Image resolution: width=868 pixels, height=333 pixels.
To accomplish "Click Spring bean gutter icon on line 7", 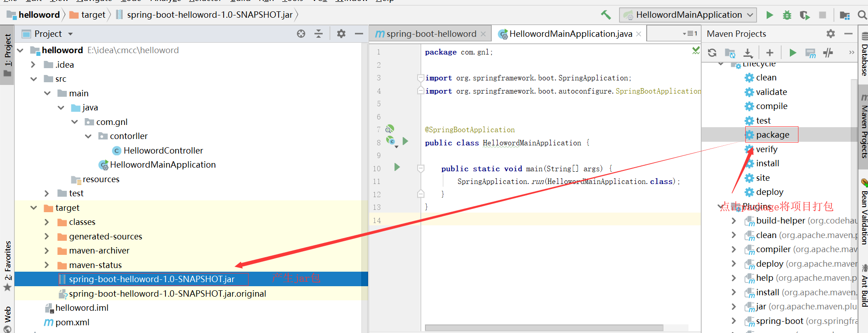I will (390, 129).
